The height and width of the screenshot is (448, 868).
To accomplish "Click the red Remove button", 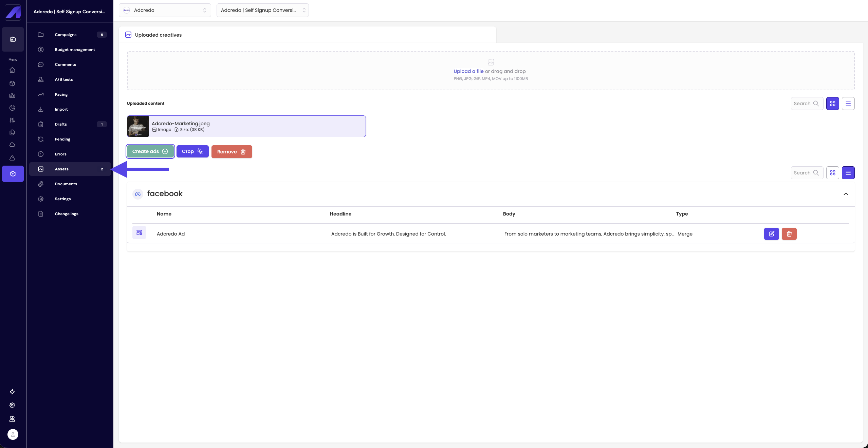I will pyautogui.click(x=232, y=152).
